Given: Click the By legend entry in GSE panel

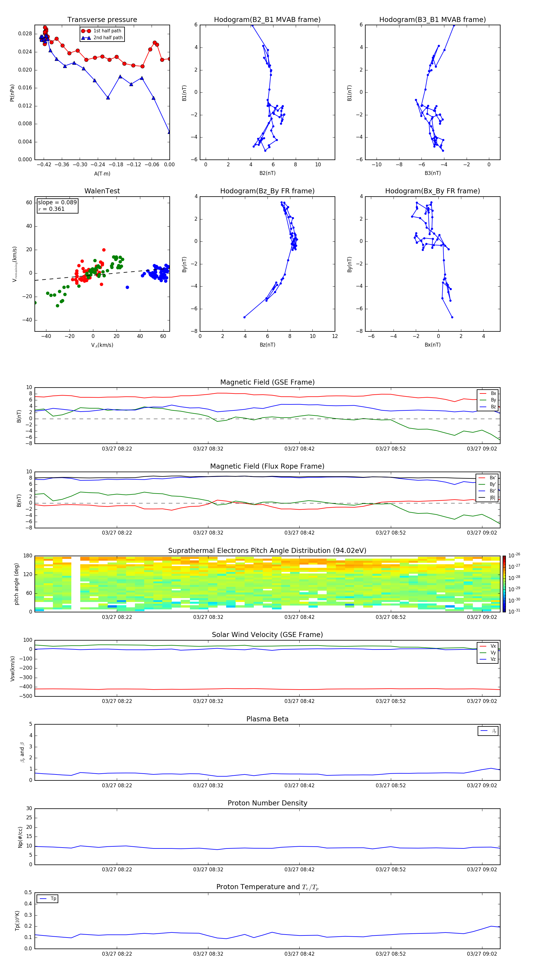Looking at the screenshot, I should coord(488,400).
